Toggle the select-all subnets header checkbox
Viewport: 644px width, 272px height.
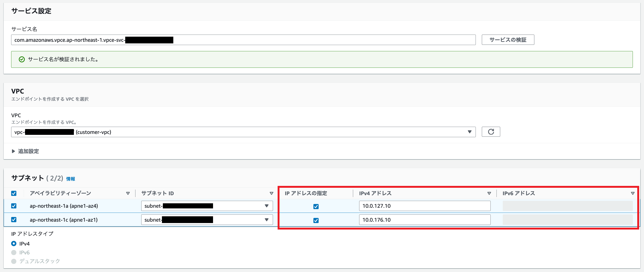coord(14,193)
